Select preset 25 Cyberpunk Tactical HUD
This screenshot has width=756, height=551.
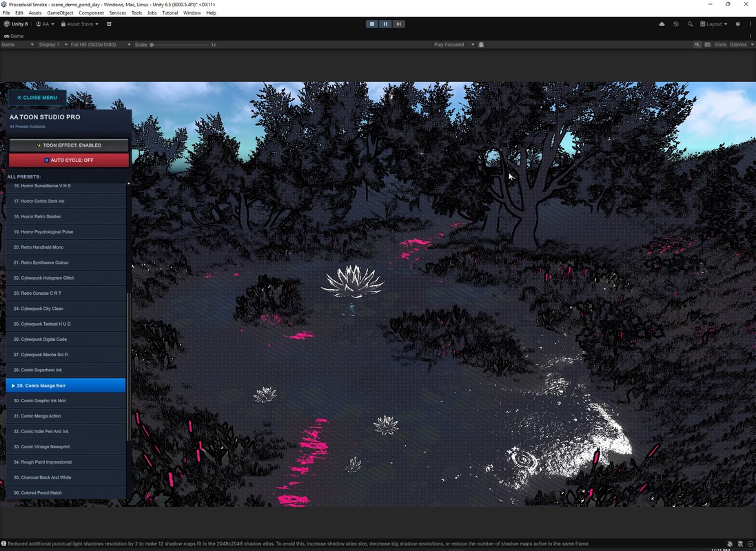(66, 324)
